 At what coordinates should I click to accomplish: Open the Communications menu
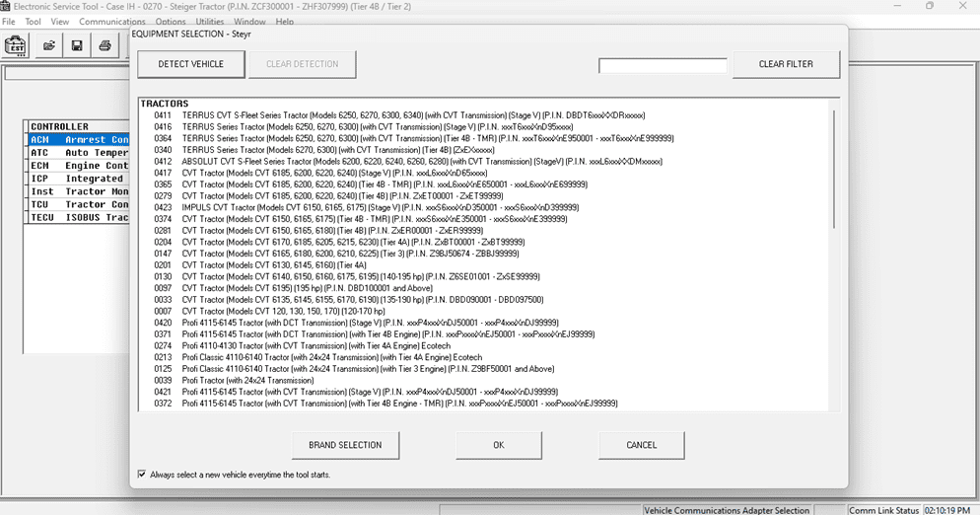pos(111,22)
